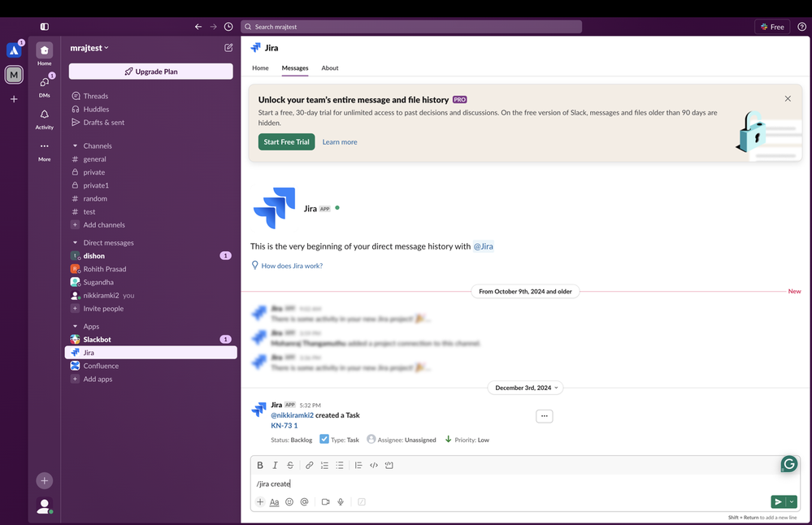Insert inline code in composer
The image size is (812, 525).
click(x=374, y=465)
